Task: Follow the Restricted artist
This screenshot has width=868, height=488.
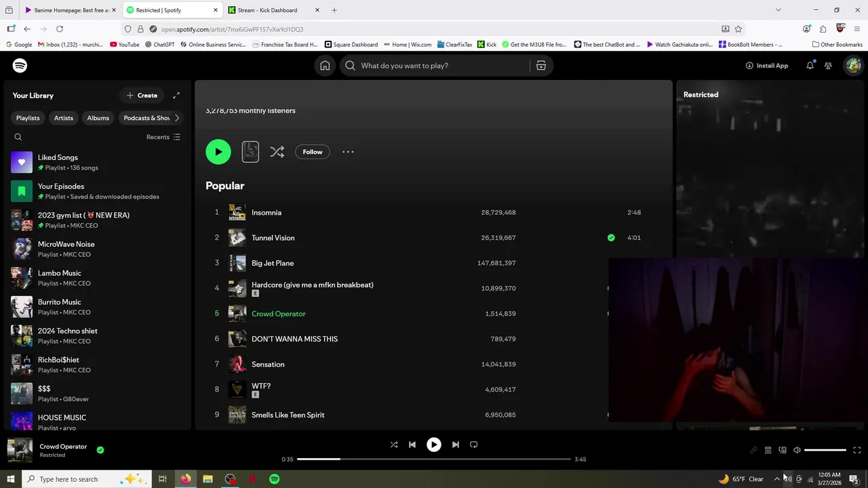Action: tap(313, 152)
